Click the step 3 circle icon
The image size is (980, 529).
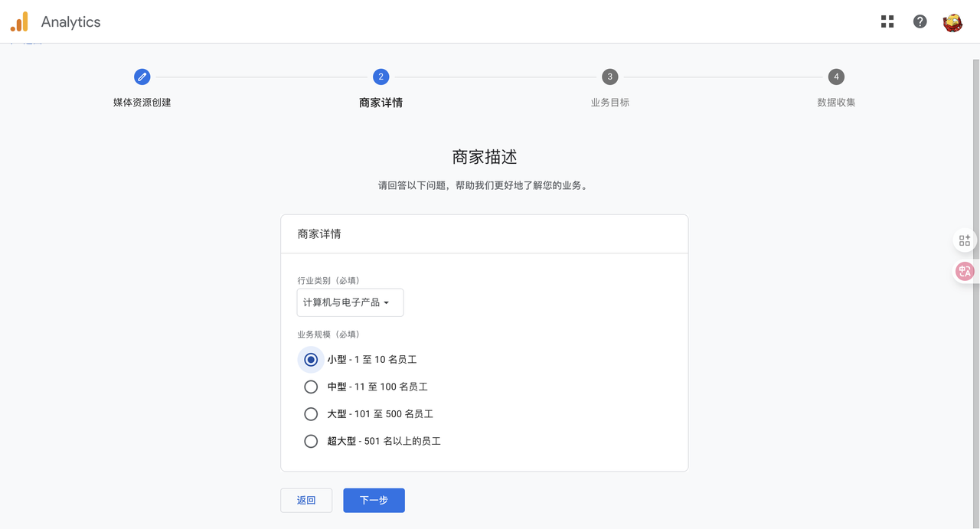tap(609, 77)
